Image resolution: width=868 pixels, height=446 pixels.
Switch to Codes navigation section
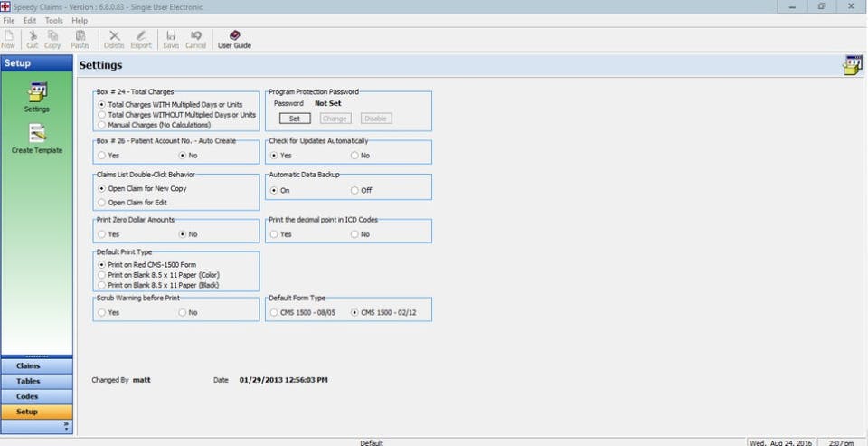(x=36, y=396)
